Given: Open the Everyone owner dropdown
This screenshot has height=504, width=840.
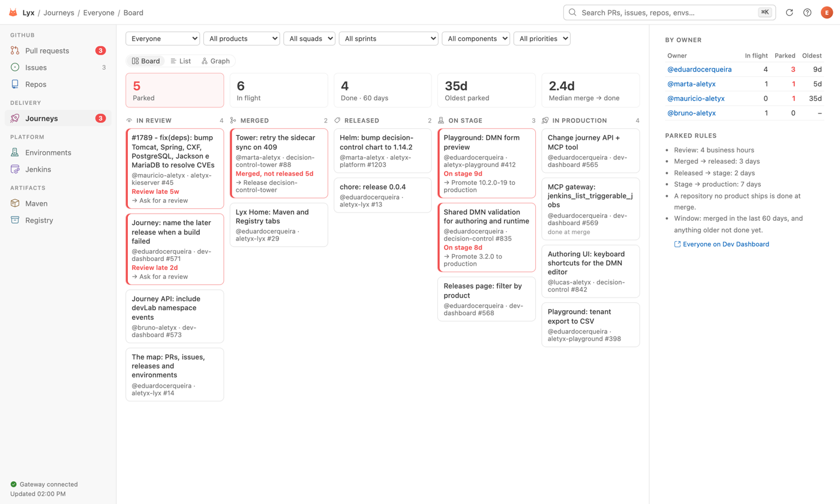Looking at the screenshot, I should pos(163,38).
